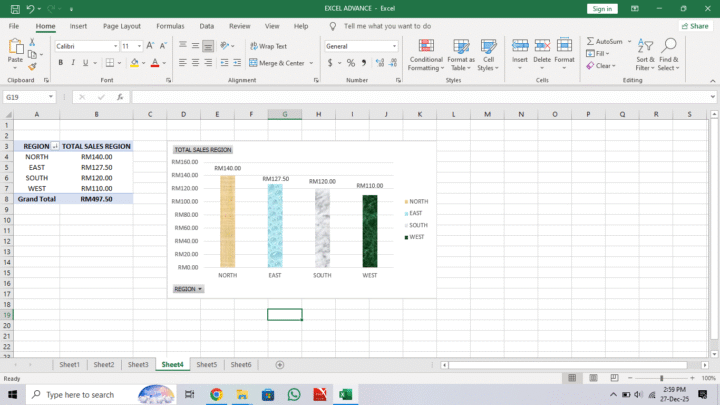Open the REGION filter button on chart
Image resolution: width=720 pixels, height=405 pixels.
(188, 289)
